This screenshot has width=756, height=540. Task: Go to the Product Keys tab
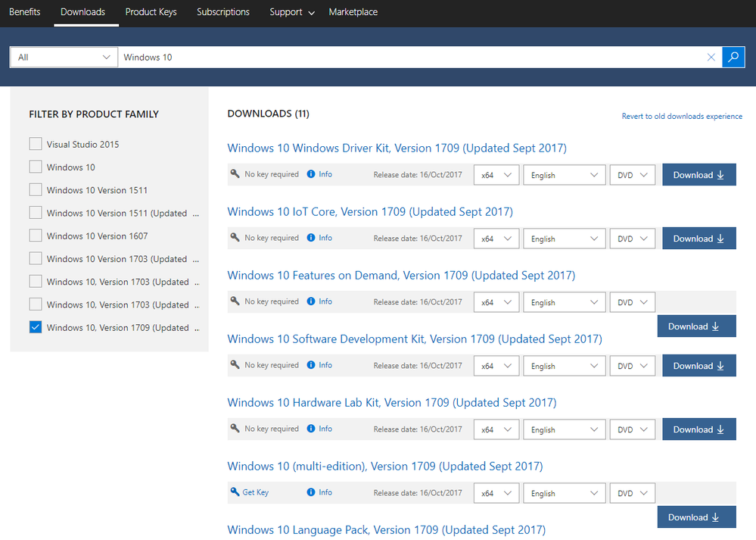151,12
